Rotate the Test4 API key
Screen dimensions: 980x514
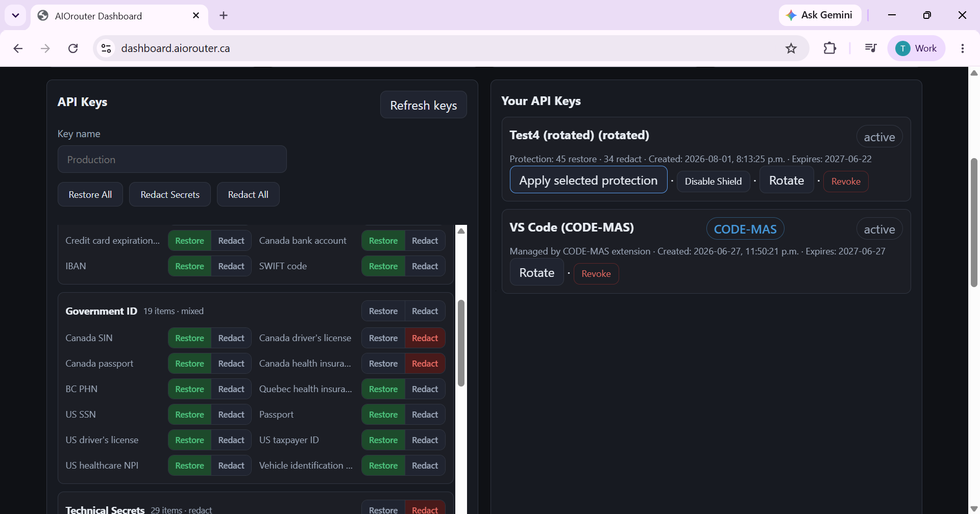(x=787, y=180)
